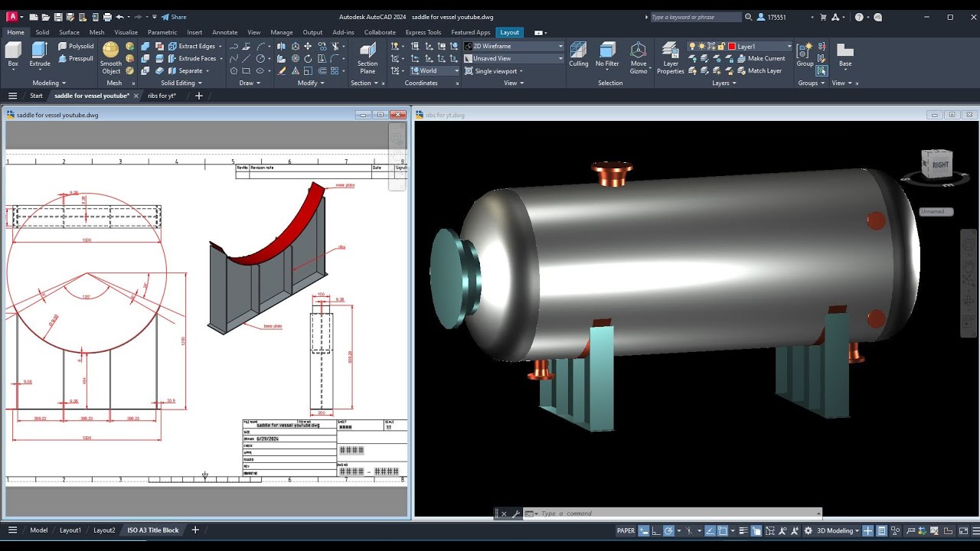Switch to the Annotate ribbon tab

click(x=224, y=32)
